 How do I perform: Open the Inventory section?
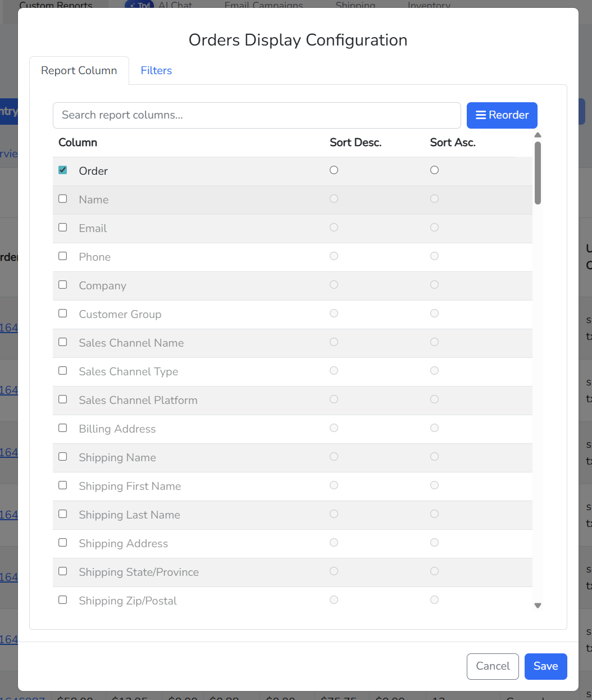click(x=429, y=5)
